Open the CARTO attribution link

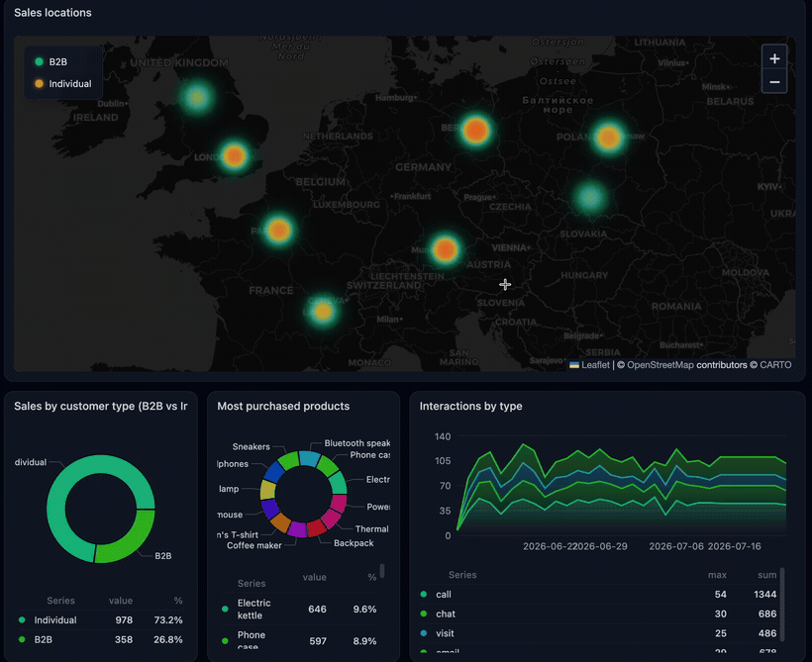point(775,365)
